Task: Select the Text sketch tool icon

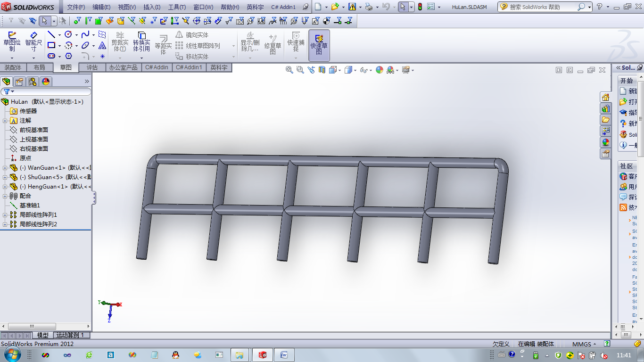Action: pos(102,46)
